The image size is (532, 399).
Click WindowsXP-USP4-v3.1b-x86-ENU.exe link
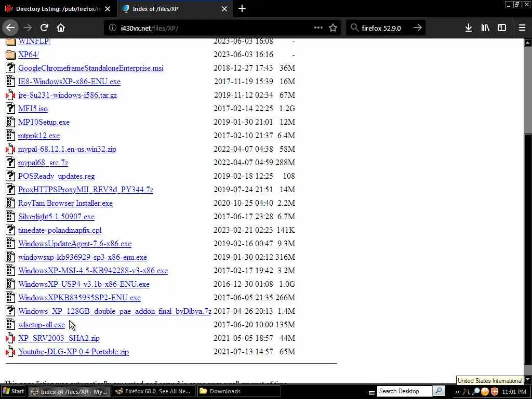pyautogui.click(x=84, y=284)
